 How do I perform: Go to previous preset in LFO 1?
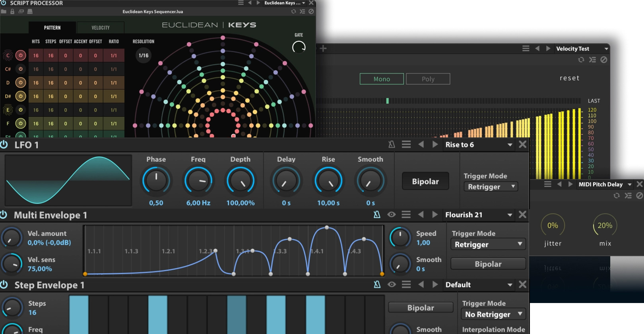(421, 145)
